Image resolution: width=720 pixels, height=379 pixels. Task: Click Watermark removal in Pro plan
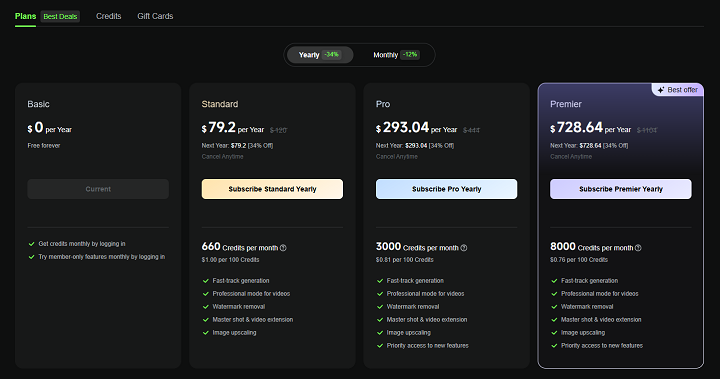pos(413,307)
